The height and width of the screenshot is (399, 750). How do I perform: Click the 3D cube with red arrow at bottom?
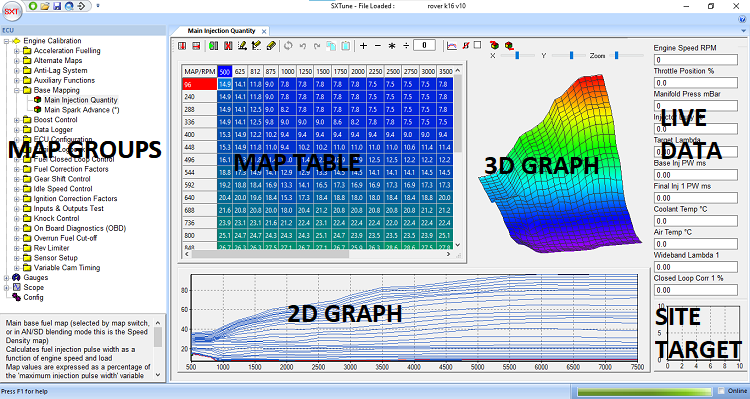(x=509, y=45)
